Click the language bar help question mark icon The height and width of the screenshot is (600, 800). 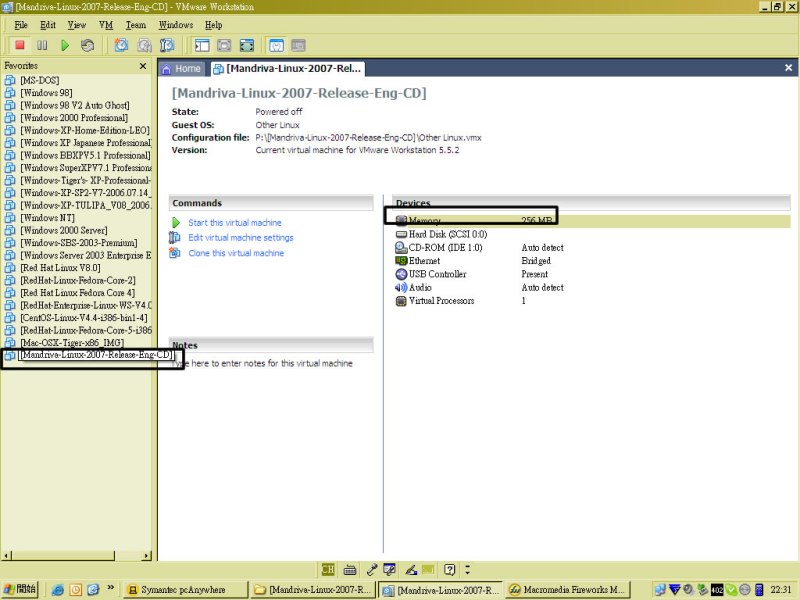(x=449, y=569)
